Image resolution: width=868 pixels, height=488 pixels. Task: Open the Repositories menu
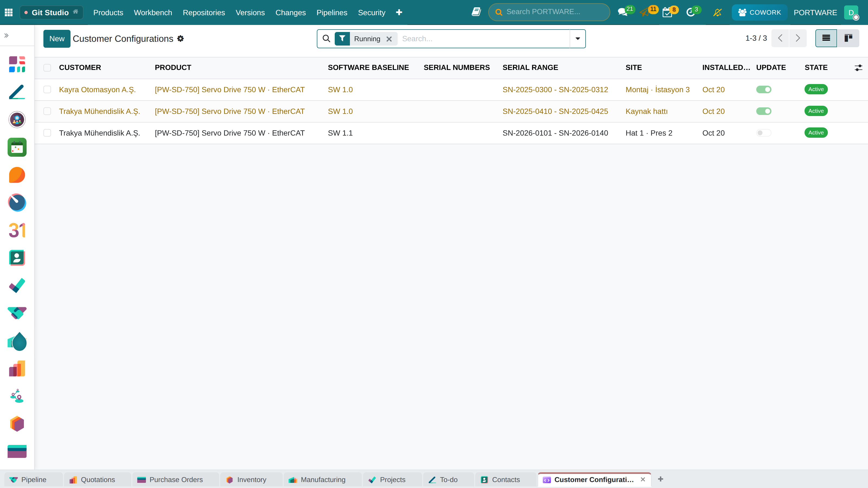203,12
